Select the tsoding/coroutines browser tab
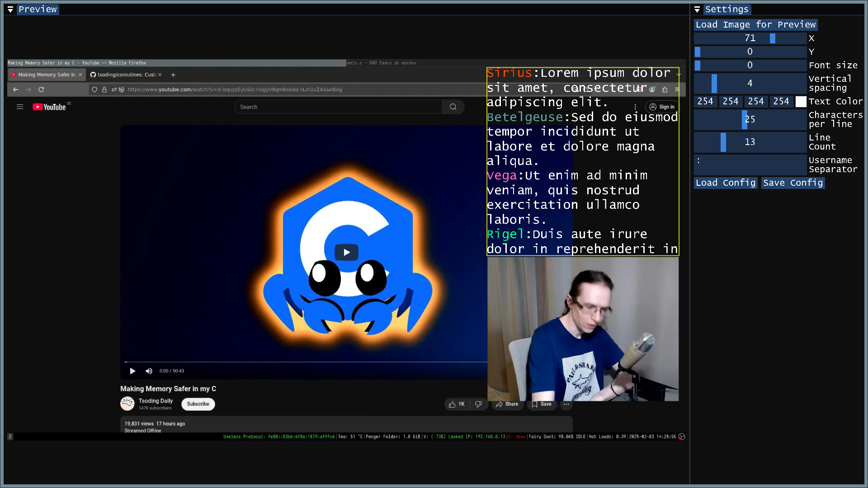 click(x=124, y=75)
